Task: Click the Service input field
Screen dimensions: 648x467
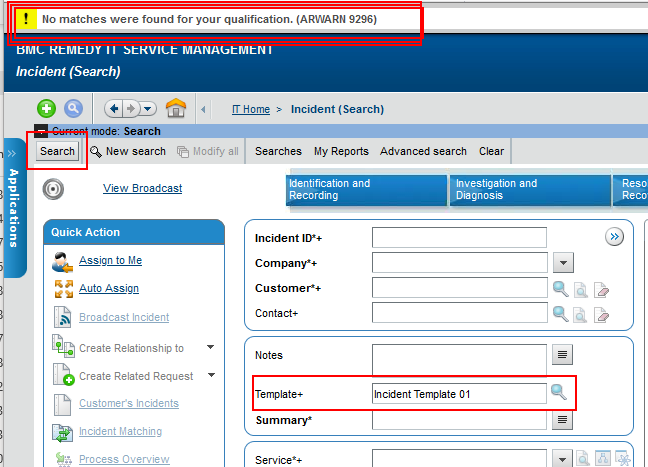Action: [x=460, y=459]
